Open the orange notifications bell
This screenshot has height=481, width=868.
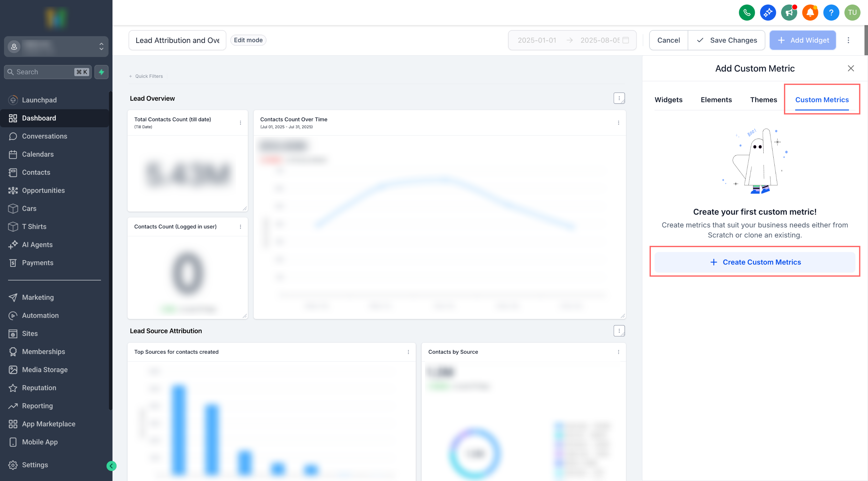[810, 13]
